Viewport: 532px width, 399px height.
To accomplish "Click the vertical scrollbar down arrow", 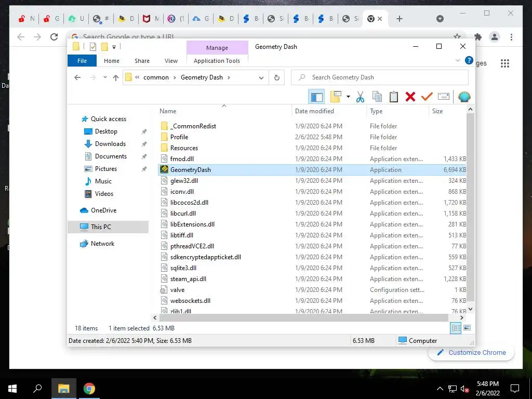I will click(470, 309).
